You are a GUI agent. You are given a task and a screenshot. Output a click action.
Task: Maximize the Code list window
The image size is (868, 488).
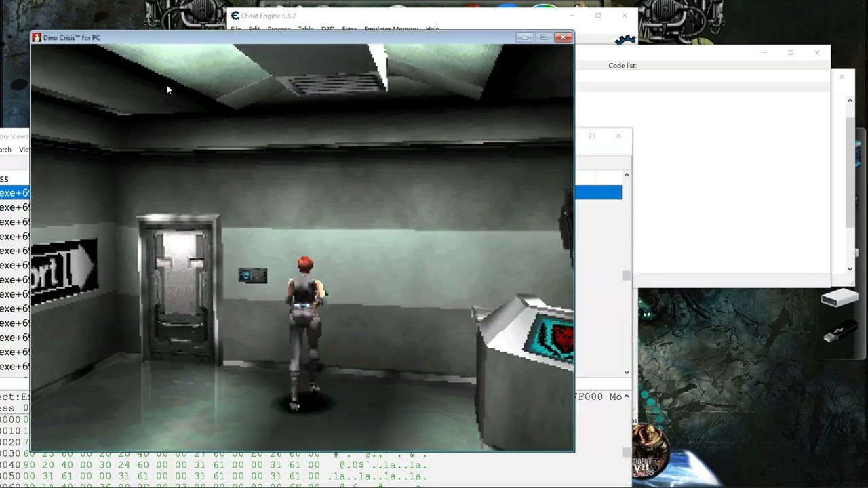click(x=791, y=53)
